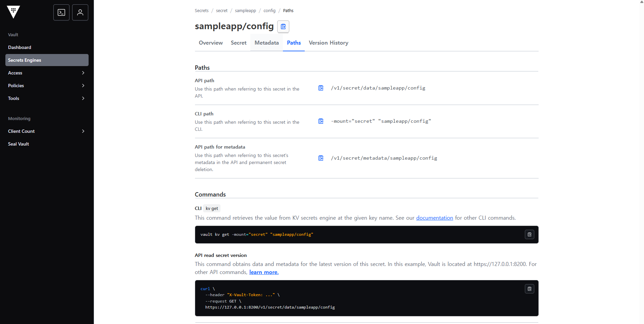This screenshot has width=644, height=324.
Task: Expand the Tools sidebar section
Action: 83,98
